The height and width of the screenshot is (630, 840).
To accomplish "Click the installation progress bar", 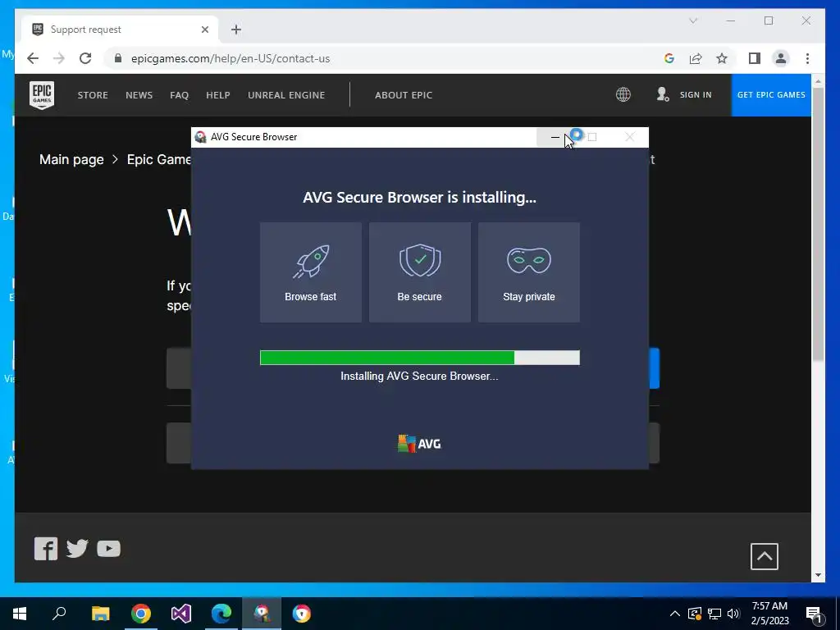I will tap(419, 358).
